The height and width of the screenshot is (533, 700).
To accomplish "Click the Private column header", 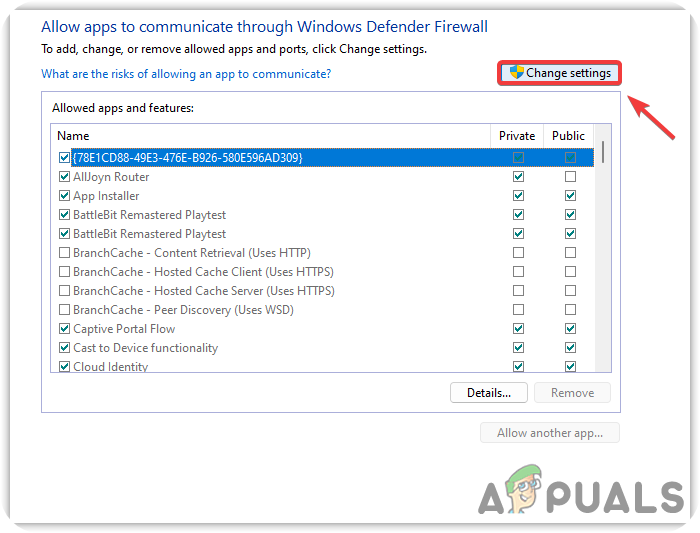I will tap(517, 136).
